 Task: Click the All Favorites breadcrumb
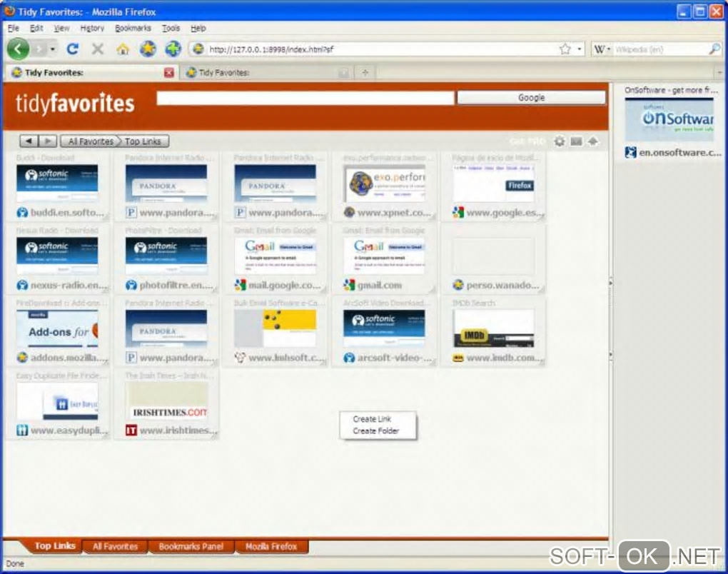point(90,141)
